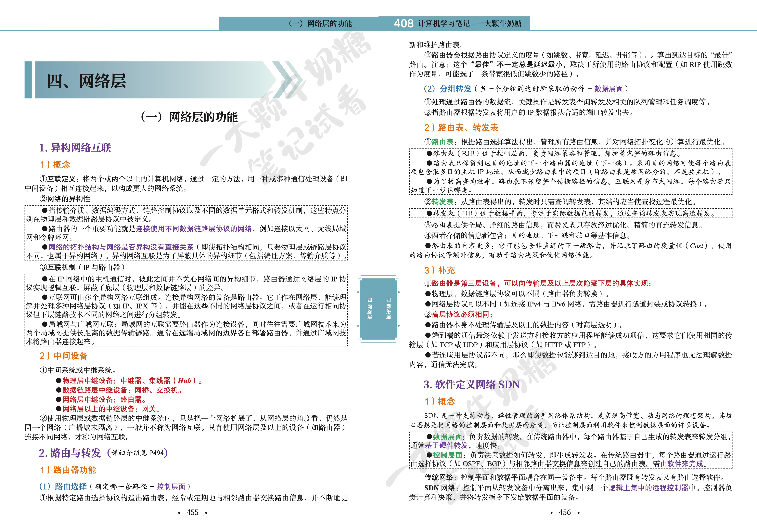Click the purple phrase '由软件来完成'

(x=682, y=463)
